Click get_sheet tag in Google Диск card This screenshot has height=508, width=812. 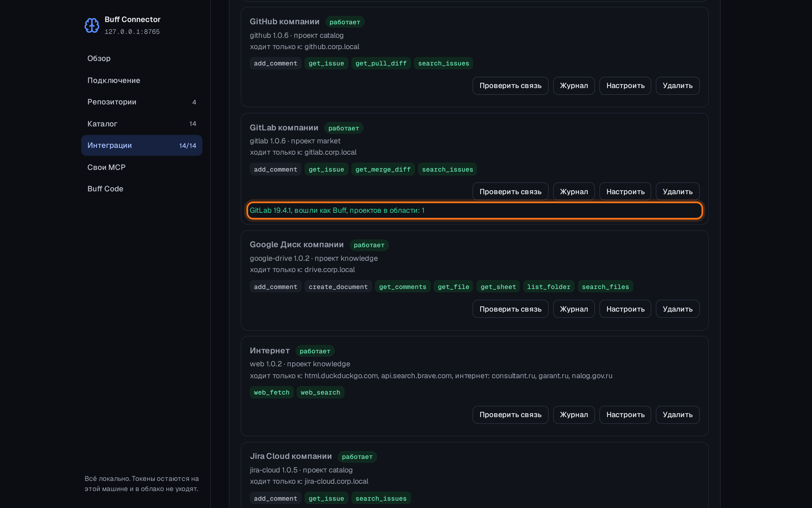tap(498, 286)
